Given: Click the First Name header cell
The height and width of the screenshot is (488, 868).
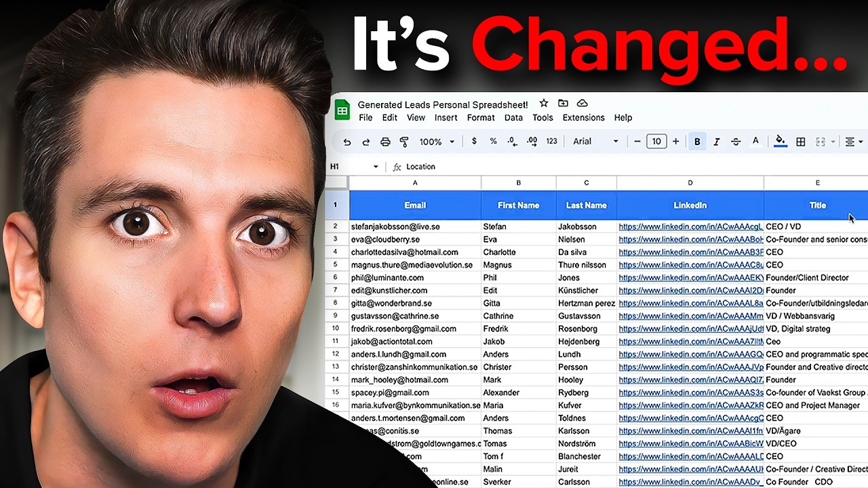Looking at the screenshot, I should click(519, 205).
